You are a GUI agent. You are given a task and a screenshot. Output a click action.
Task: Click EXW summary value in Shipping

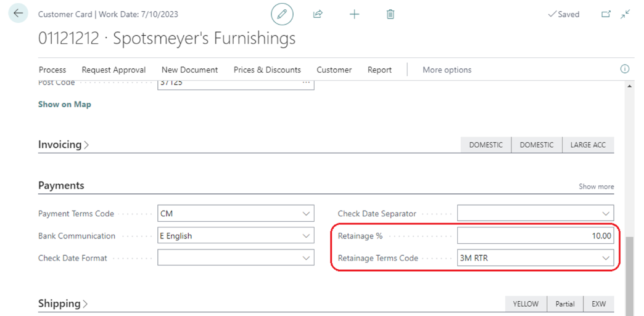point(599,304)
